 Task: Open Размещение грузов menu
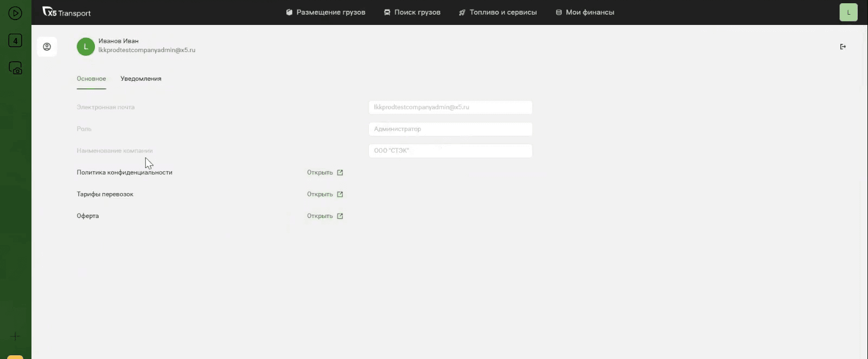[x=325, y=12]
